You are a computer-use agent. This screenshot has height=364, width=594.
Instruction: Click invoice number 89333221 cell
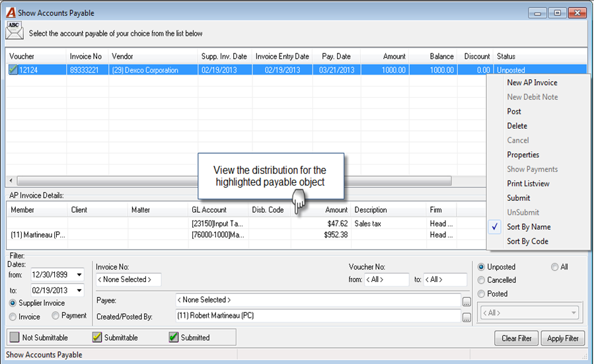point(87,70)
